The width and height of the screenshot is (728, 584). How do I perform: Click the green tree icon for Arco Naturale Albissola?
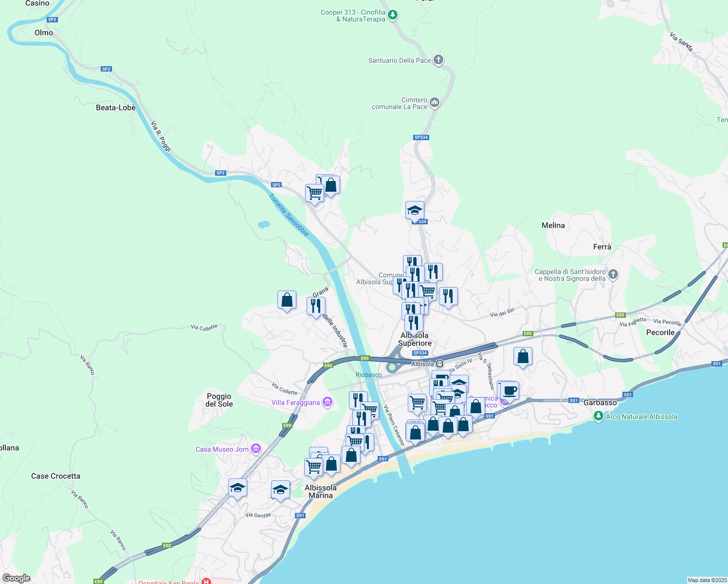pyautogui.click(x=599, y=416)
